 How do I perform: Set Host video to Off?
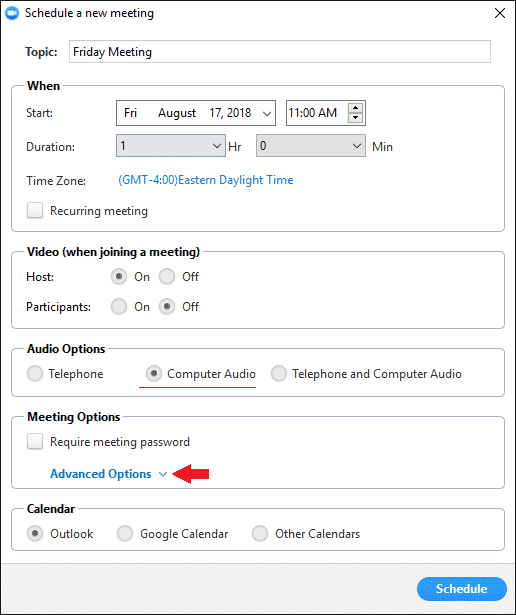(x=167, y=277)
